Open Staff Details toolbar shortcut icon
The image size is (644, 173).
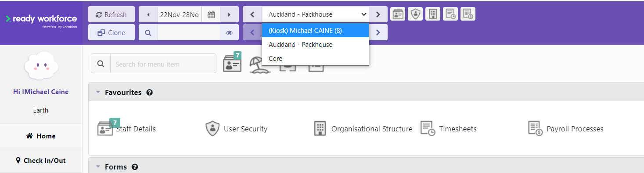click(398, 14)
